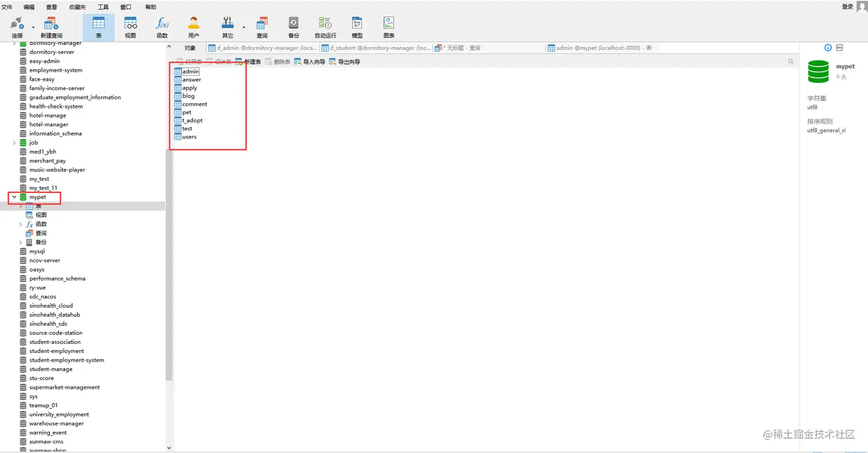Click the Others (其它) toolbar icon
Screen dimensions: 868x453
(228, 23)
